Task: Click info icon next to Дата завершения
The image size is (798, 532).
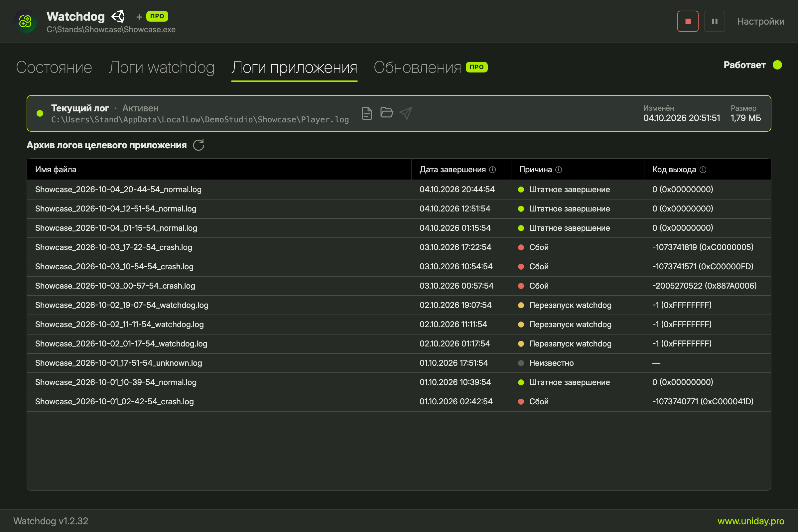Action: click(493, 170)
